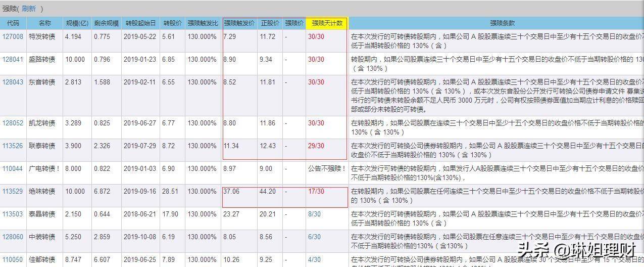The height and width of the screenshot is (267, 644).
Task: Click the 8/30 day count for 泰晶转债
Action: click(x=314, y=214)
